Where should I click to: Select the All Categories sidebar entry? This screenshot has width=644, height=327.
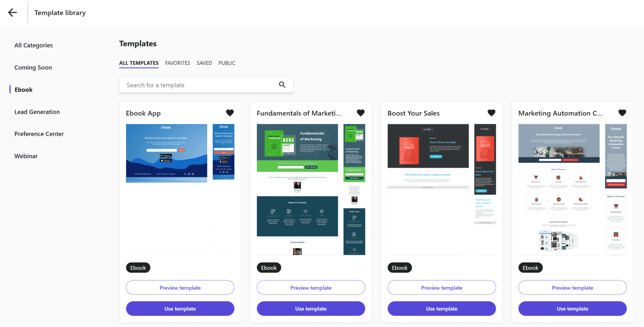pos(34,45)
